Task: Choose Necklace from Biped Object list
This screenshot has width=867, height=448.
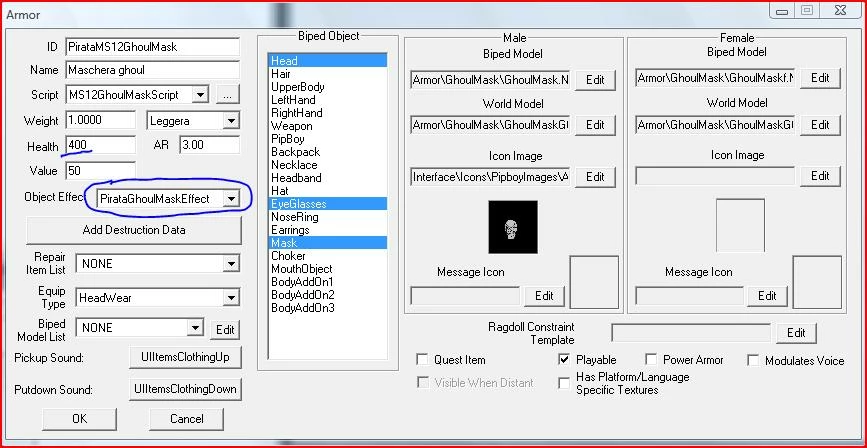Action: [x=327, y=165]
